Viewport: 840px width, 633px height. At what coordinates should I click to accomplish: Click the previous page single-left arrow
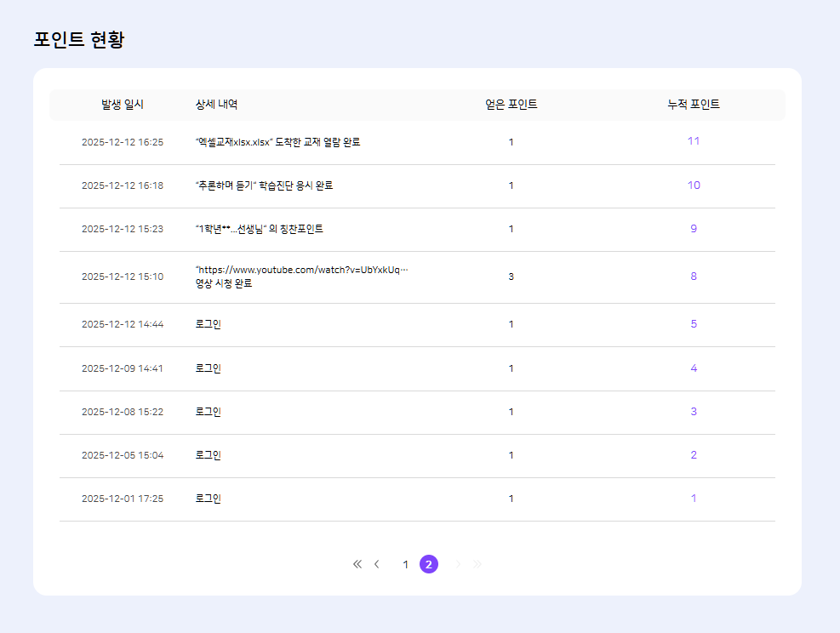[377, 564]
